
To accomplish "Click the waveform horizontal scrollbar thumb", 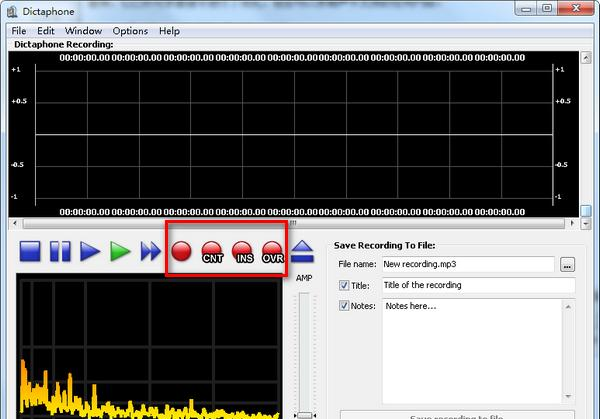I will [x=293, y=223].
